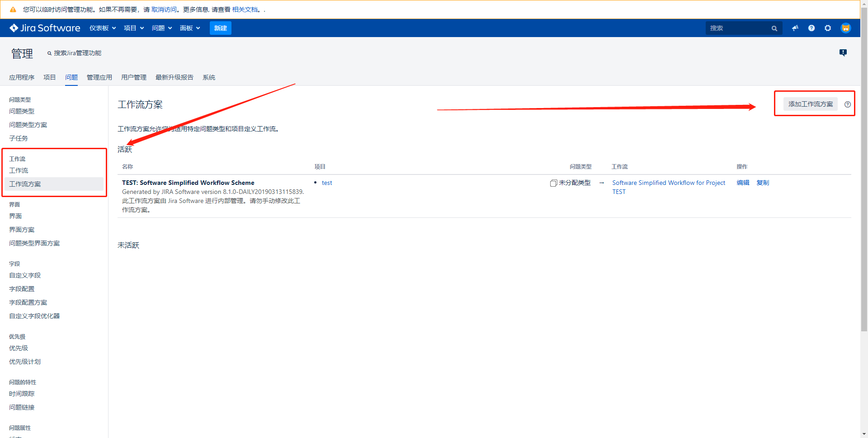Switch to the 系统 admin tab

[209, 77]
